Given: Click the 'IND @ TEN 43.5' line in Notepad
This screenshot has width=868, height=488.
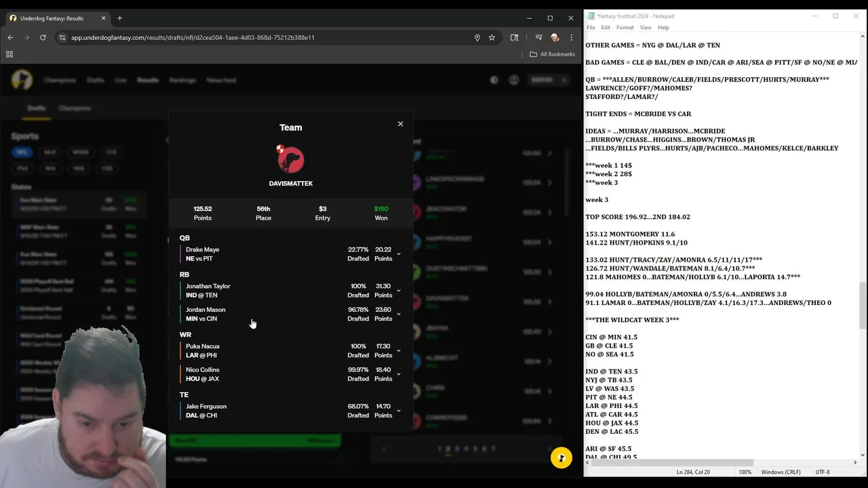Looking at the screenshot, I should coord(612,371).
